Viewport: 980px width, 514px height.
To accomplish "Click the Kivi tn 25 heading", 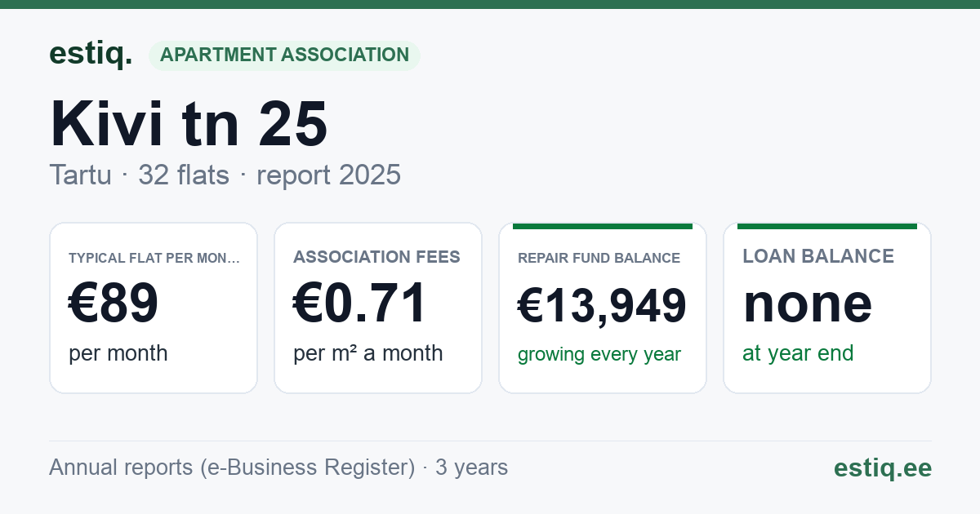I will (x=189, y=123).
